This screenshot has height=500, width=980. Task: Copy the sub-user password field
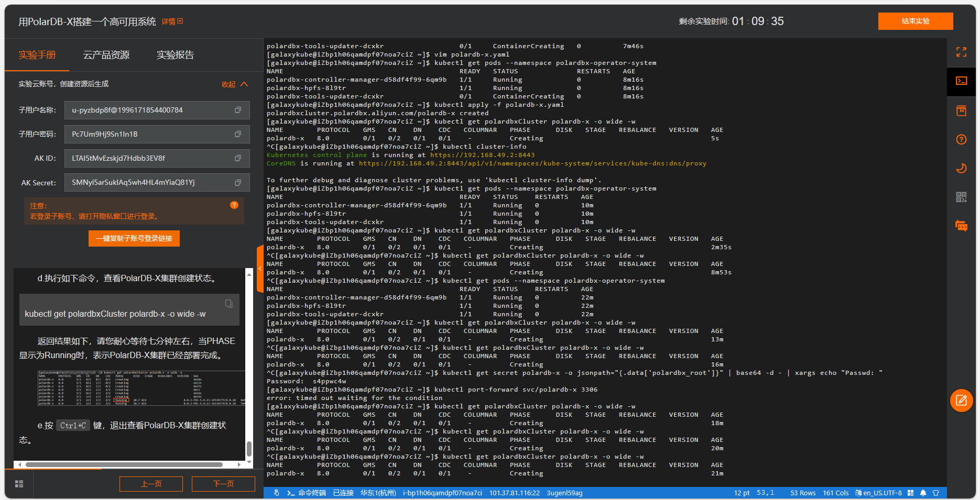pyautogui.click(x=238, y=134)
